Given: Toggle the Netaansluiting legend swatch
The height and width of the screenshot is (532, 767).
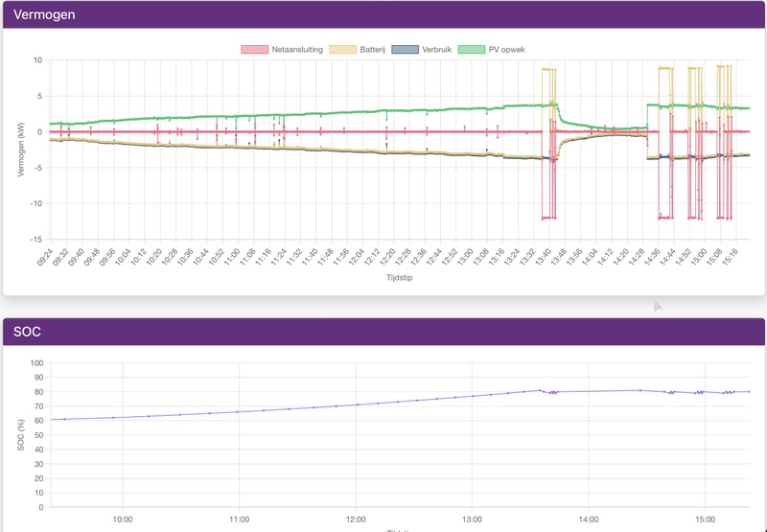Looking at the screenshot, I should click(x=254, y=50).
